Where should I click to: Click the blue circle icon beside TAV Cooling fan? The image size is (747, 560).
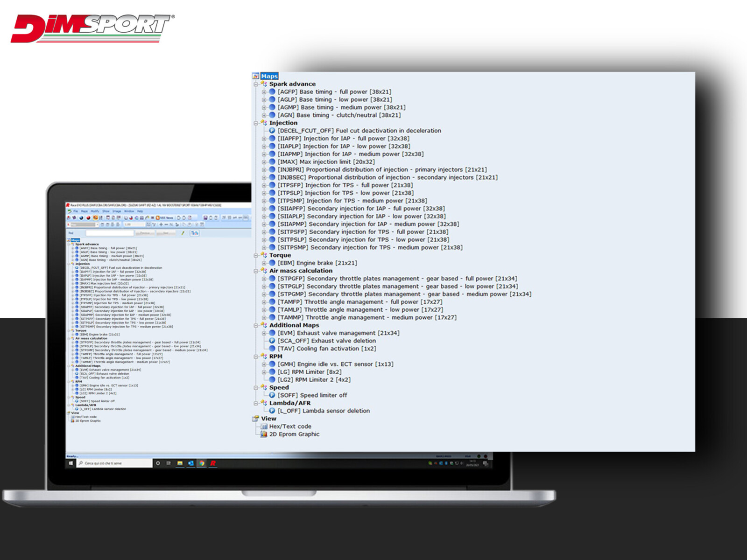click(x=272, y=349)
